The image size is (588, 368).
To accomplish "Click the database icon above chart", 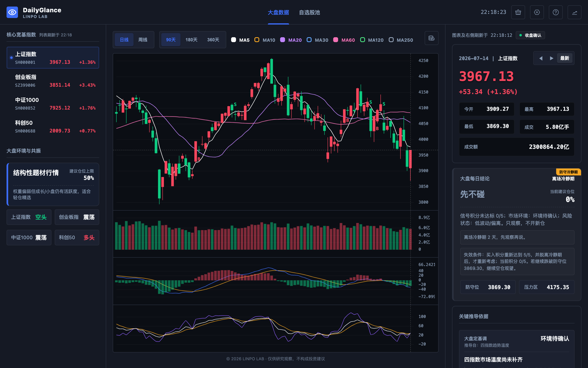I will 432,38.
